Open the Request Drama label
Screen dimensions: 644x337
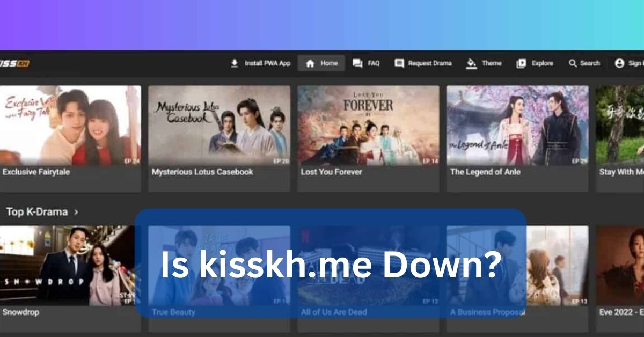coord(430,63)
